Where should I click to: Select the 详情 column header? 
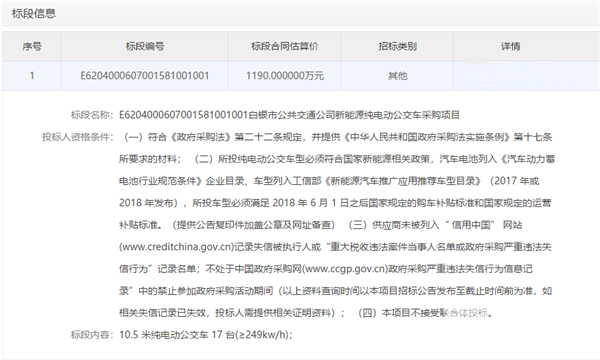pyautogui.click(x=510, y=46)
